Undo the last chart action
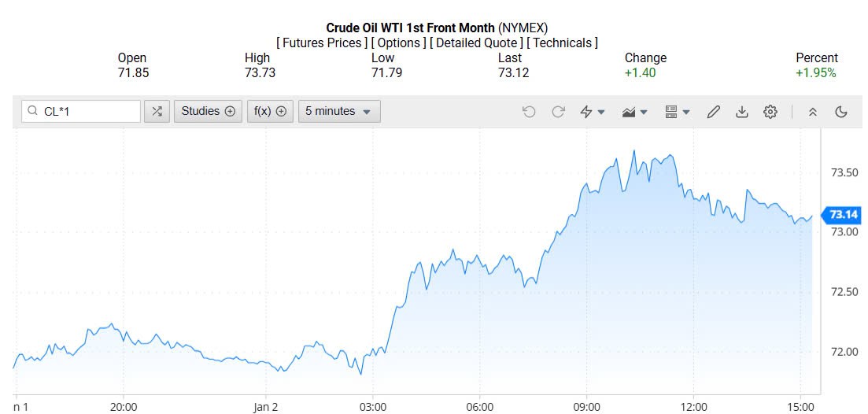 click(529, 112)
